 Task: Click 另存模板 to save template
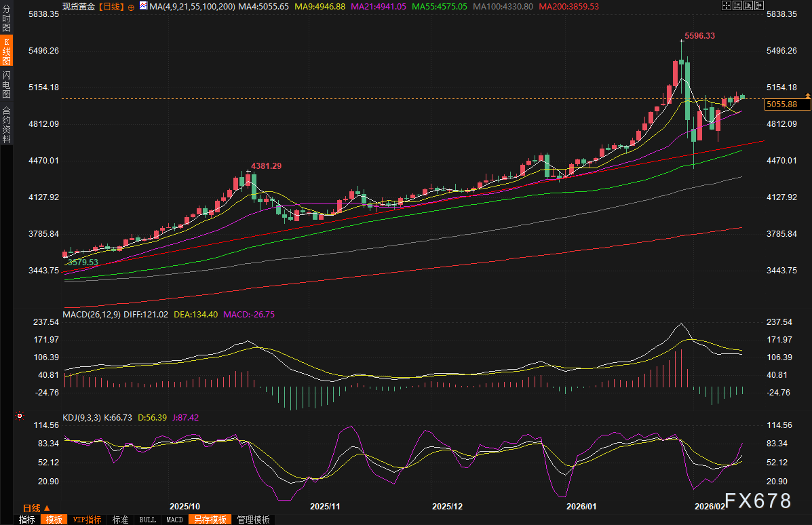(x=209, y=520)
